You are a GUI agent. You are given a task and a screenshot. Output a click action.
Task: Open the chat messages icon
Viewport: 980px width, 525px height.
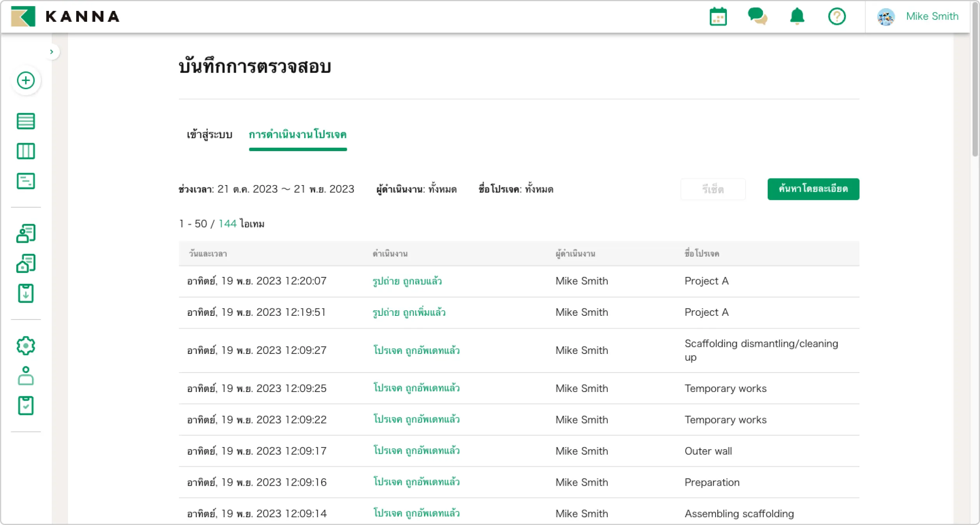[757, 16]
